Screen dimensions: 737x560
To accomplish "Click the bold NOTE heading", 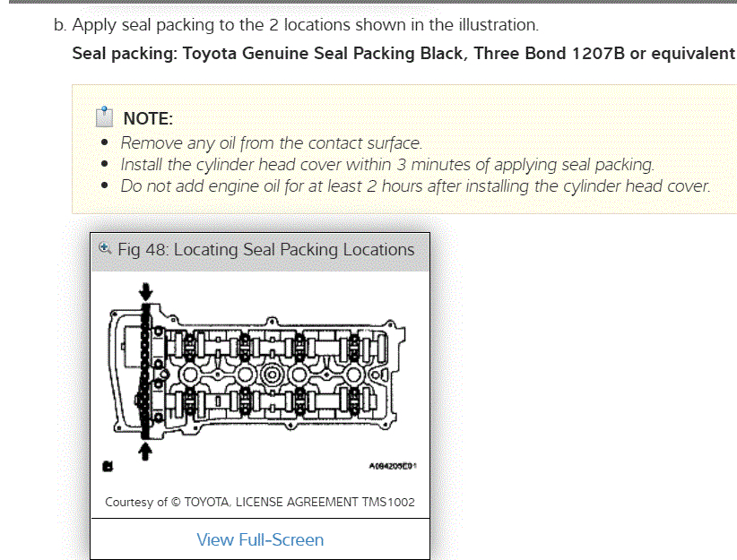I will [148, 118].
